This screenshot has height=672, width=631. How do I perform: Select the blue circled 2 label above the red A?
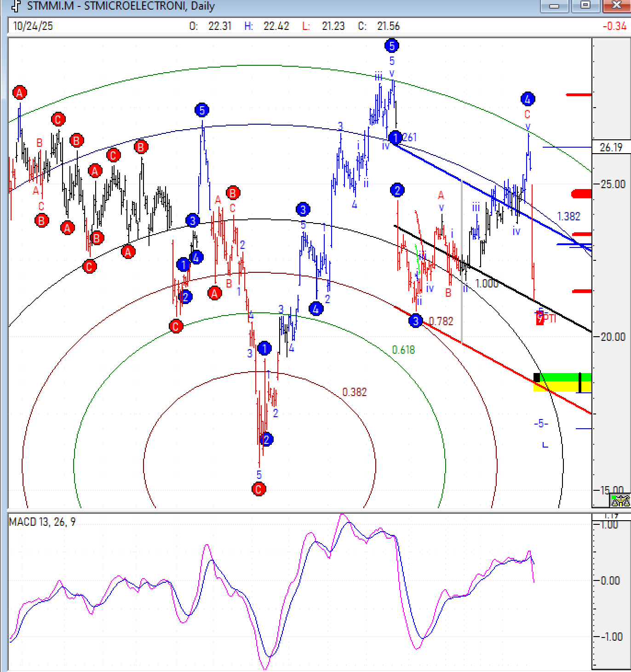tap(397, 190)
